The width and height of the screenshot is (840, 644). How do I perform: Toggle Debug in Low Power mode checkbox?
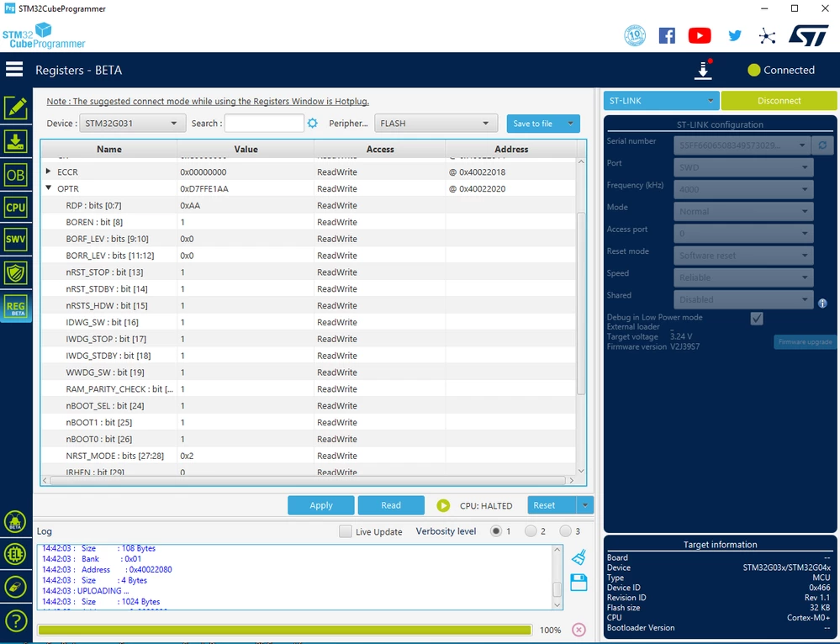tap(757, 319)
